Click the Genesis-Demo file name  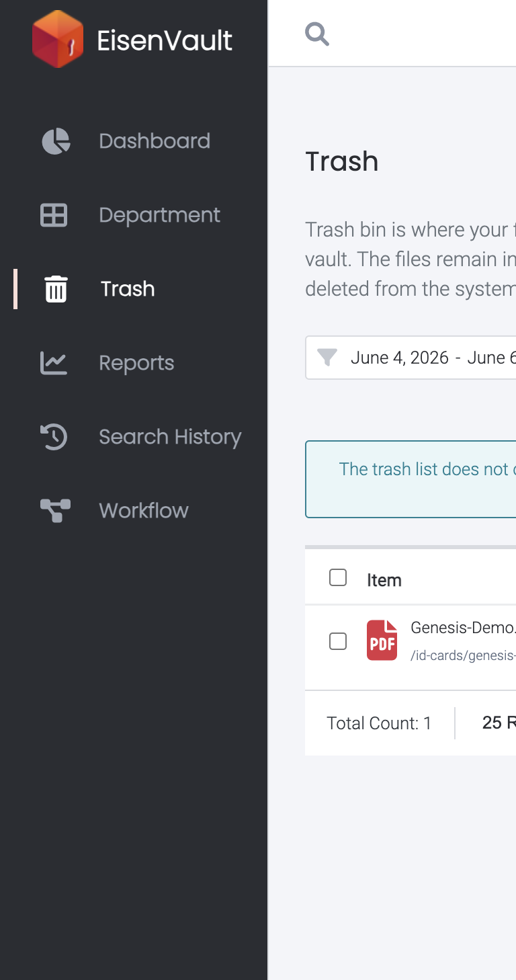coord(463,628)
